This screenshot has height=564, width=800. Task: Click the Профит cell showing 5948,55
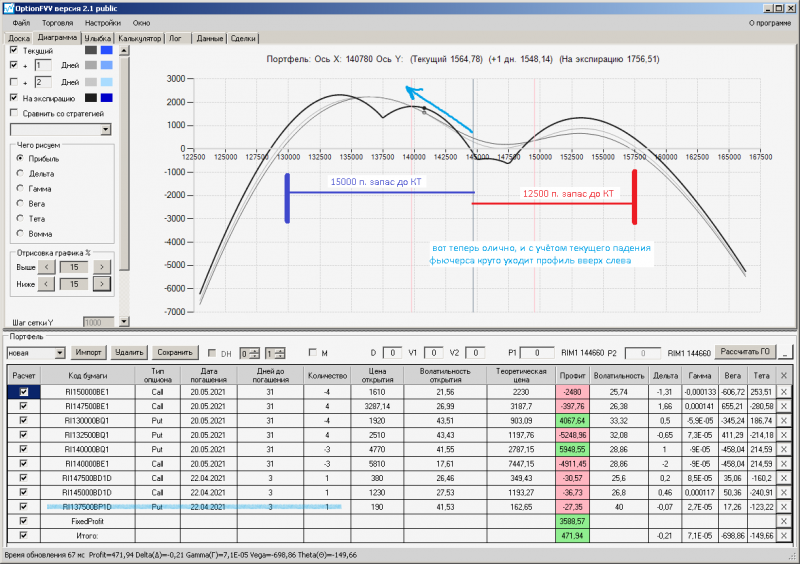click(572, 449)
